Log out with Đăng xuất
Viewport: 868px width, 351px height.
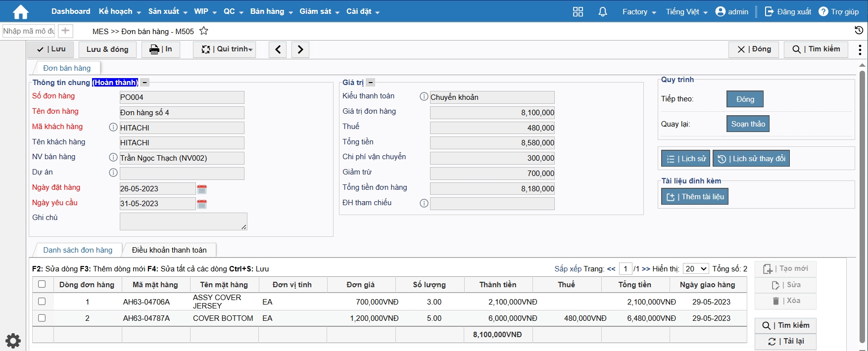(788, 12)
